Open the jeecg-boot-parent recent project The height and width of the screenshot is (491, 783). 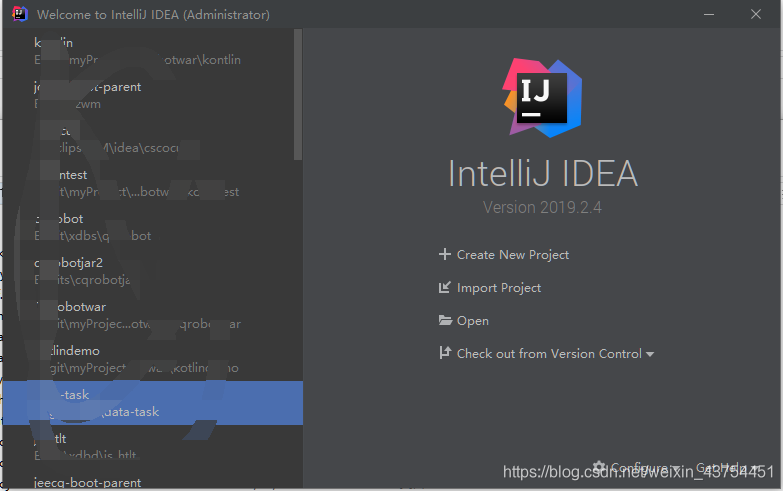tap(88, 482)
